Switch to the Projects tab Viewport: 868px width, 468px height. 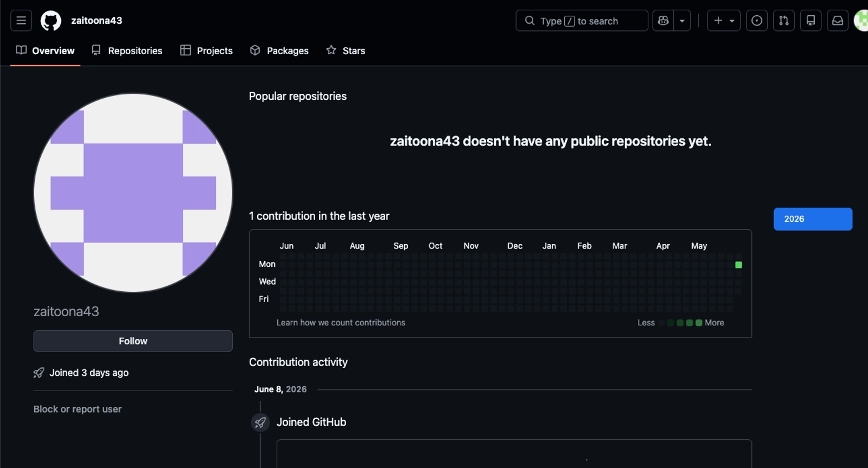click(x=206, y=50)
